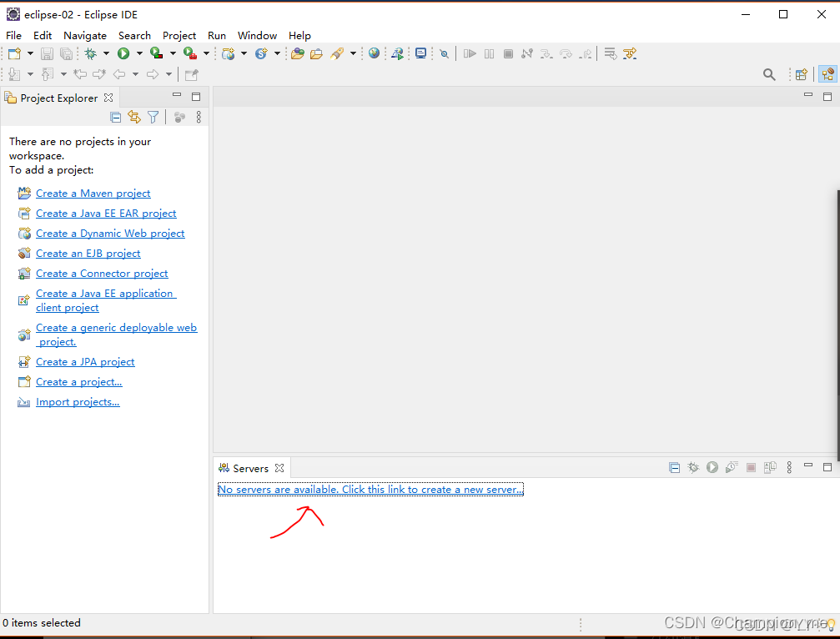Click the New Dynamic Web Project icon

(229, 53)
